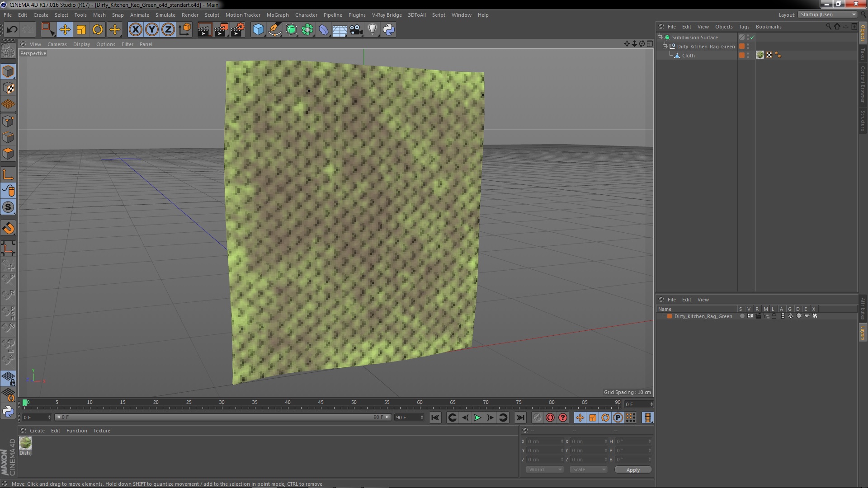Click the Content Browser side tab
Image resolution: width=868 pixels, height=488 pixels.
point(863,84)
